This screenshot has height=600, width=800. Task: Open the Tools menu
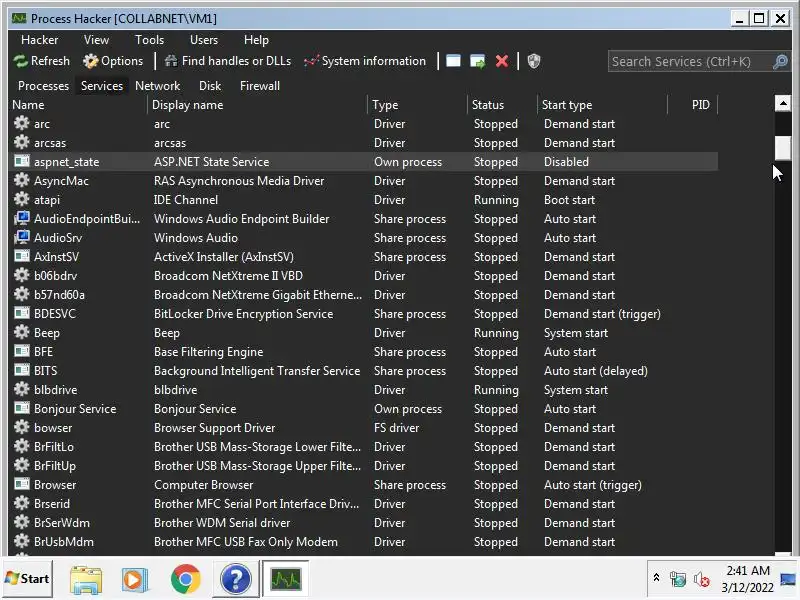pyautogui.click(x=149, y=40)
